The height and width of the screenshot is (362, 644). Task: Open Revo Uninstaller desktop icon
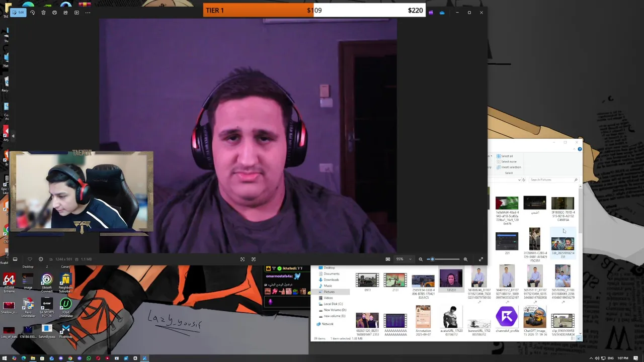click(x=28, y=308)
